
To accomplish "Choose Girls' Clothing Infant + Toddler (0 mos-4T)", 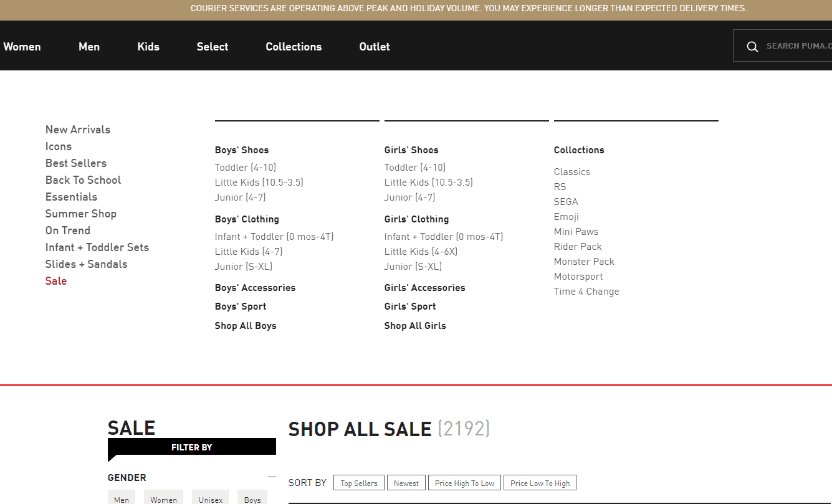I will tap(444, 237).
